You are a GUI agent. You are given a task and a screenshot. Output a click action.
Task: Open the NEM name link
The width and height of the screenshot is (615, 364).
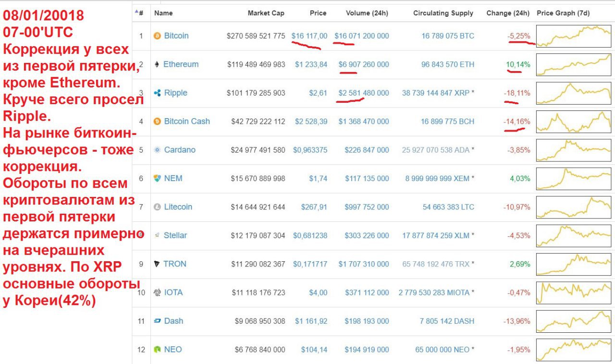(x=173, y=179)
